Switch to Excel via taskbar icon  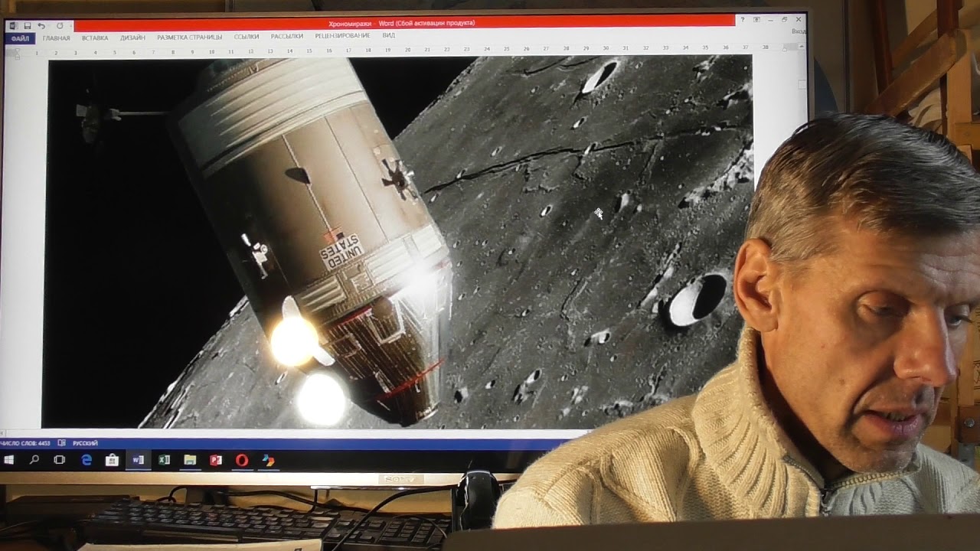(164, 460)
